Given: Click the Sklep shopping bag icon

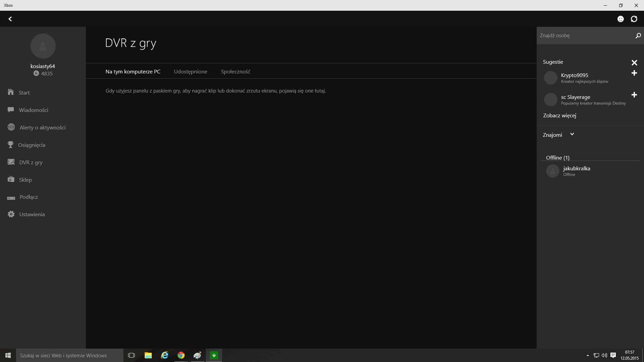Looking at the screenshot, I should click(x=11, y=179).
